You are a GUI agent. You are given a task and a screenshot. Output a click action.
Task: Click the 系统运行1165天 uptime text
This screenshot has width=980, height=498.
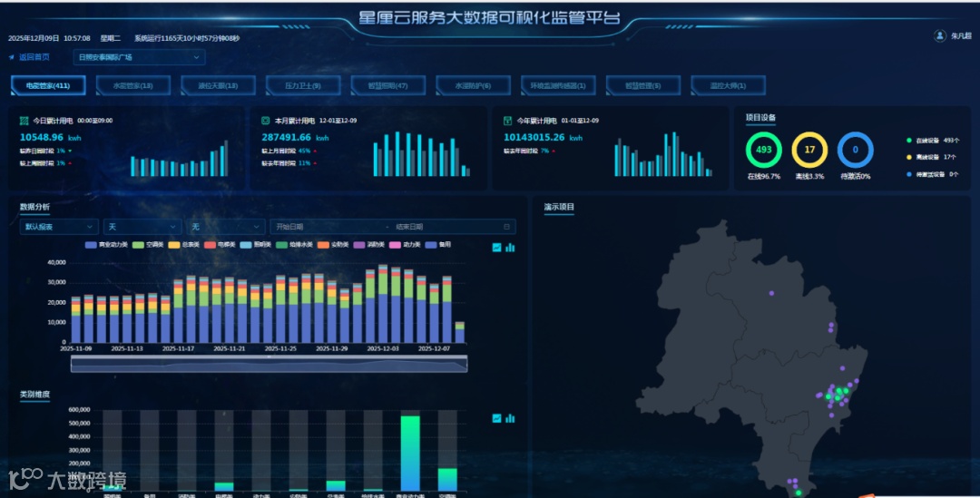[x=187, y=38]
